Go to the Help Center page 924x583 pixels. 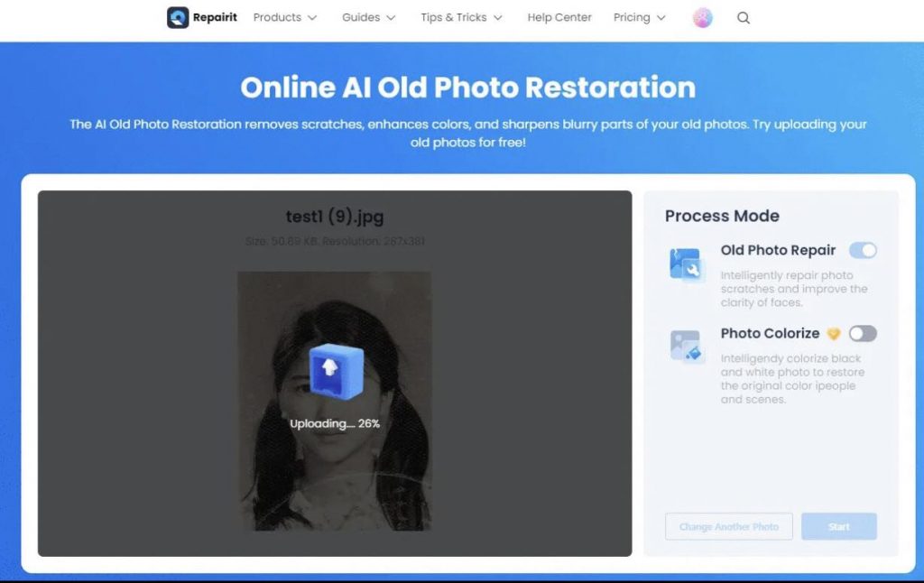559,18
